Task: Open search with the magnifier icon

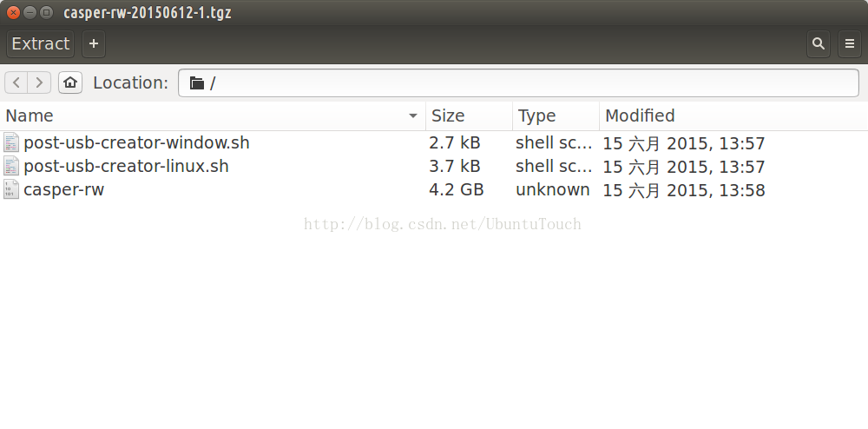Action: 818,43
